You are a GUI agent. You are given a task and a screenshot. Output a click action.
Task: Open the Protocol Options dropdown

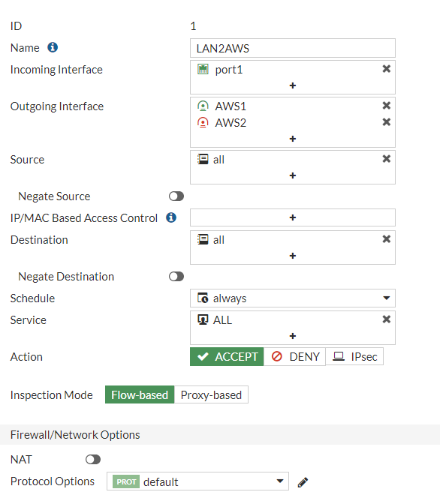[x=197, y=481]
